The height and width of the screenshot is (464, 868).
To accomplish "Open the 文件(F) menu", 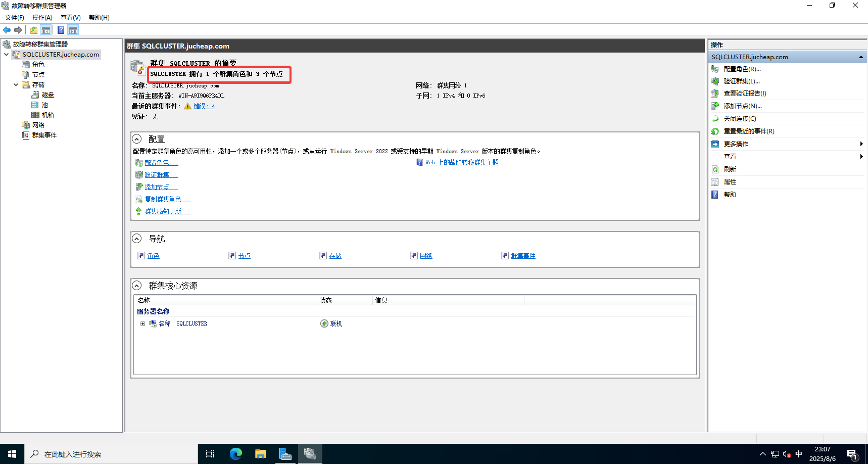I will pyautogui.click(x=15, y=17).
